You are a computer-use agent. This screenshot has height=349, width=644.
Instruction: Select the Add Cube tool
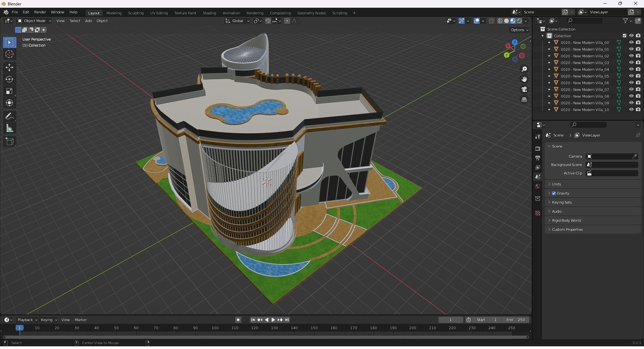point(9,142)
